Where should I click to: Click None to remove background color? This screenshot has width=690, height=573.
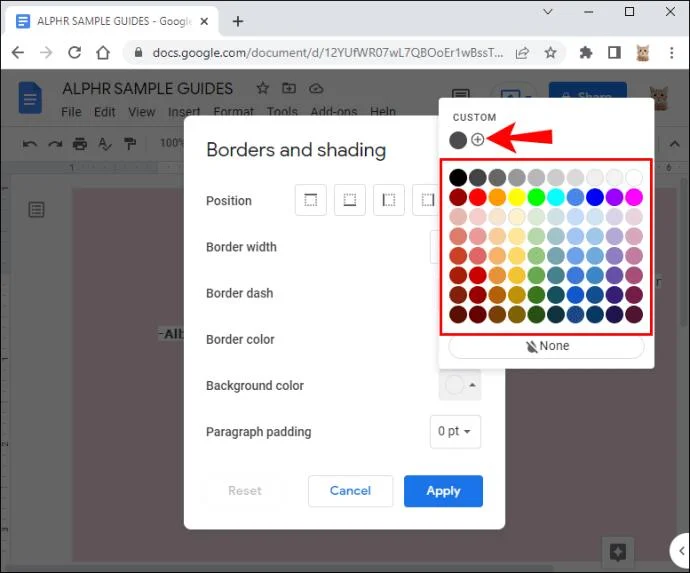pyautogui.click(x=547, y=346)
